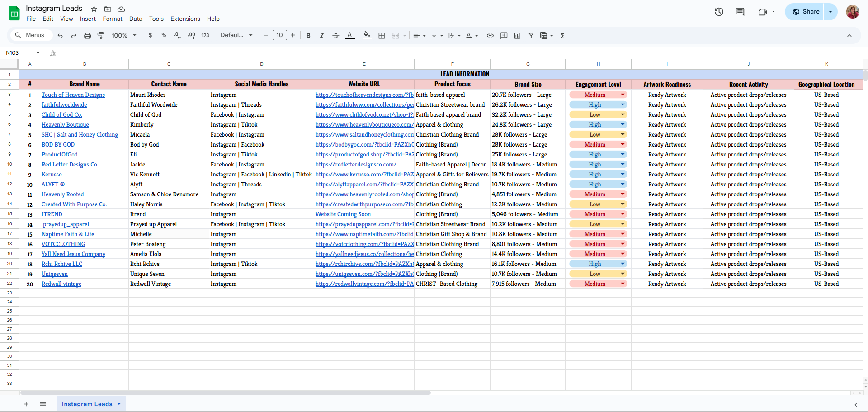Open the File menu
This screenshot has height=412, width=868.
click(31, 19)
